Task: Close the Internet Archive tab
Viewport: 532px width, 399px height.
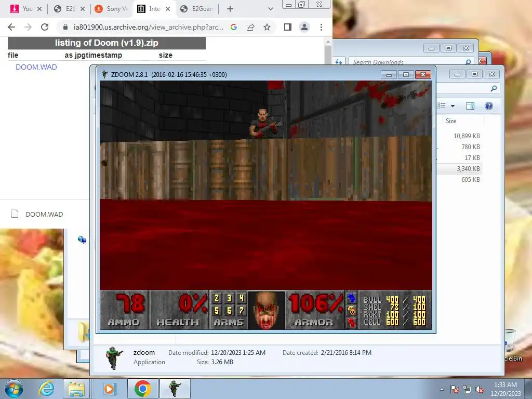Action: tap(168, 9)
